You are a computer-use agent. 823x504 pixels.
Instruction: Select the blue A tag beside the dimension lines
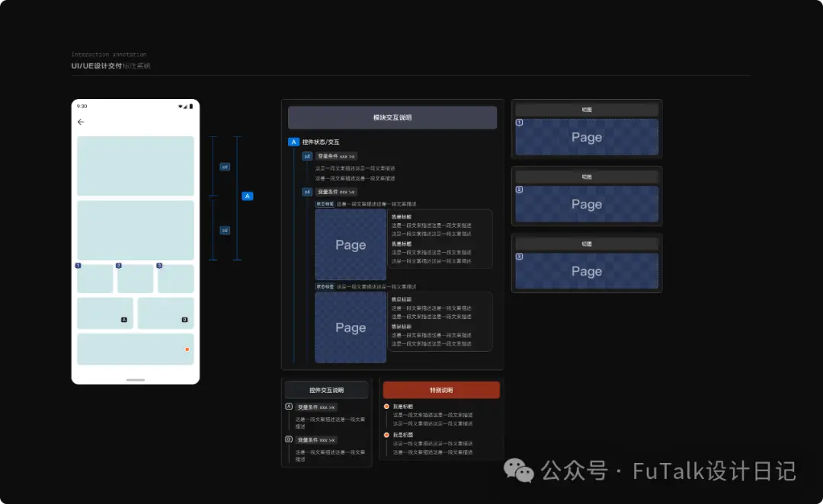pos(247,196)
